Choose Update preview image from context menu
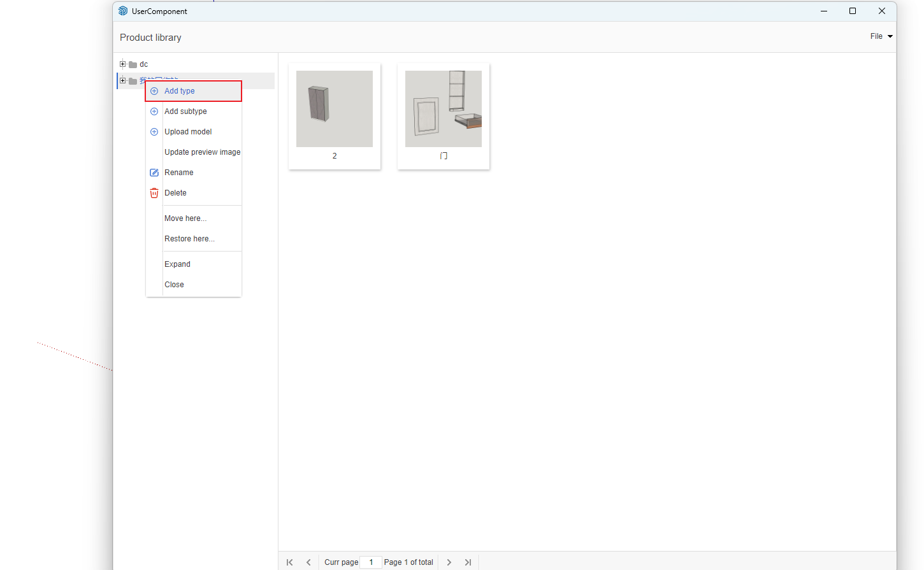This screenshot has height=570, width=924. coord(202,152)
